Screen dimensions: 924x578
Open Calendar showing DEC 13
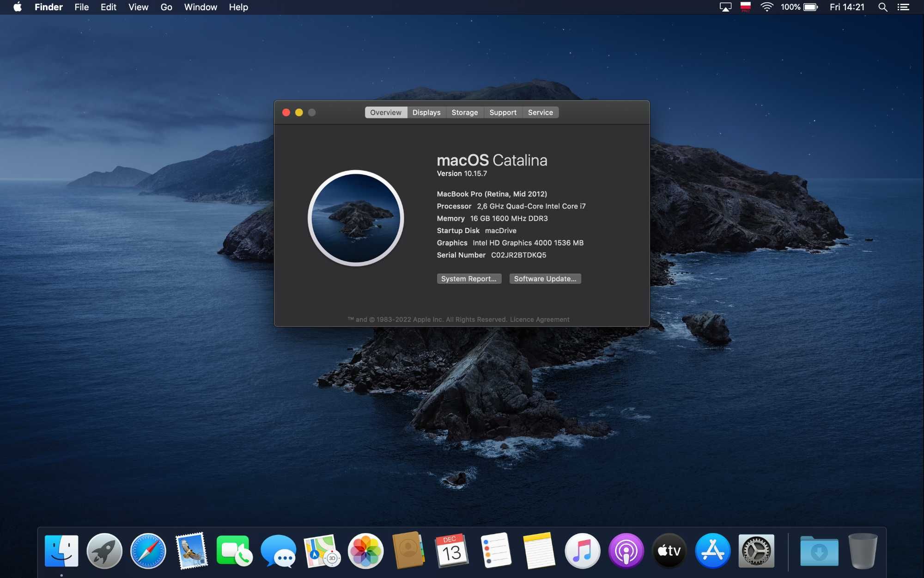(452, 551)
